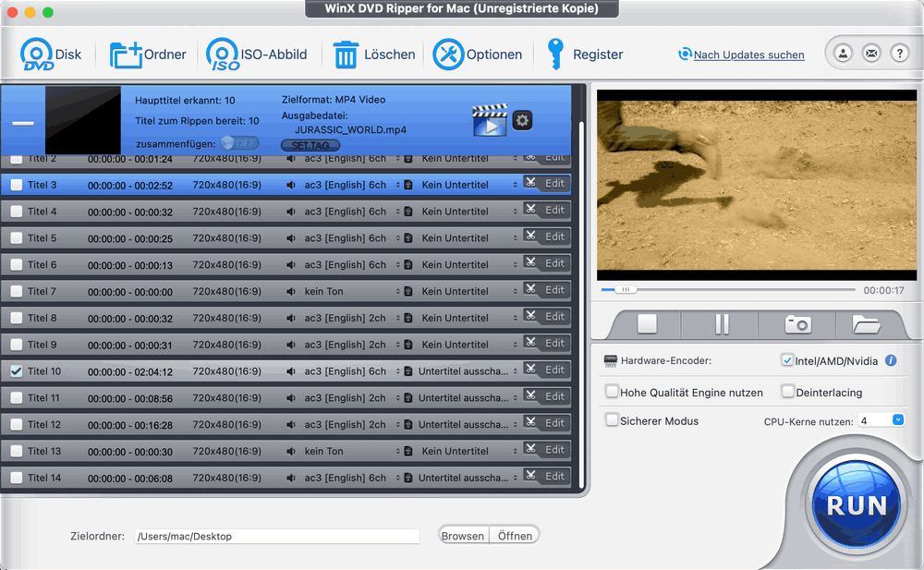Check the Titel 13 checkbox
Viewport: 924px width, 570px height.
[17, 451]
